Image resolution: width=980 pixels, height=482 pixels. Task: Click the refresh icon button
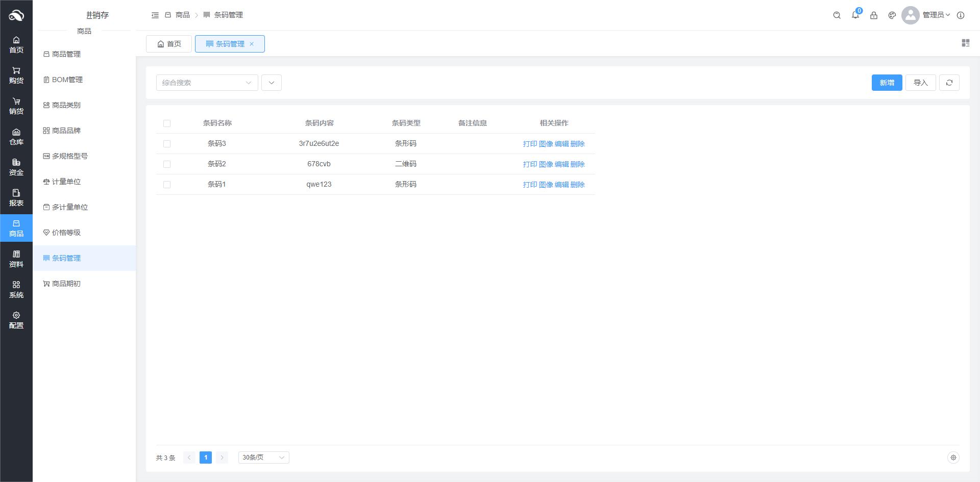coord(949,83)
